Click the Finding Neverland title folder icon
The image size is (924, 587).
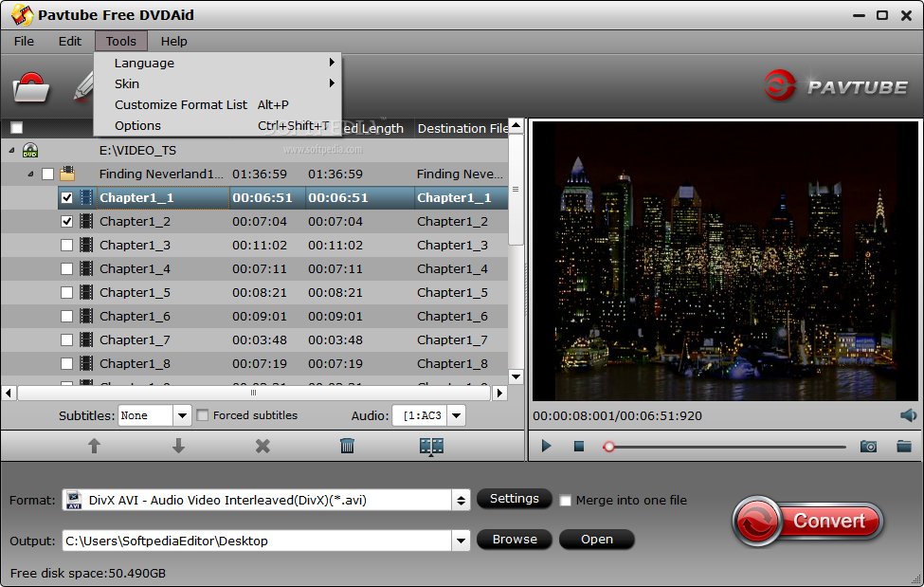67,174
